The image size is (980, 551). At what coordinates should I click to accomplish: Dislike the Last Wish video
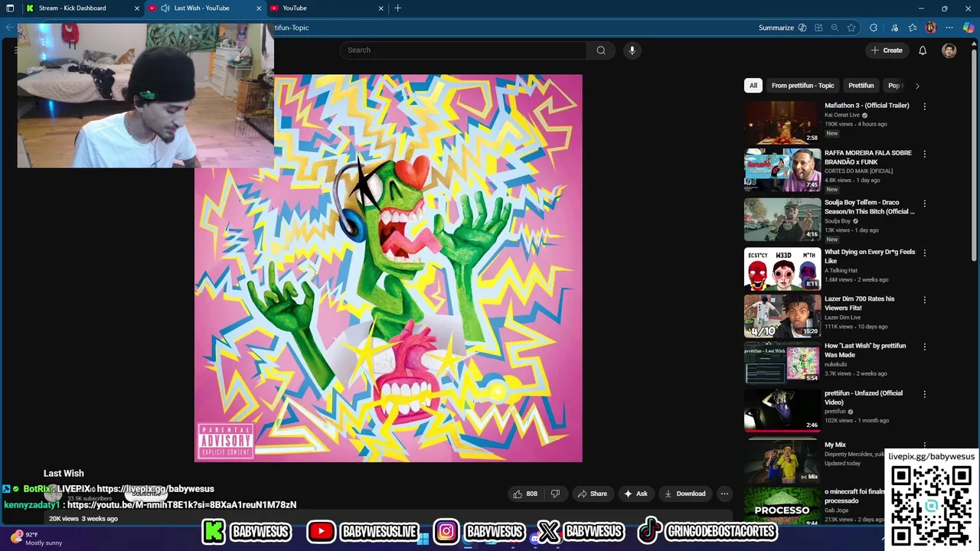click(x=556, y=494)
